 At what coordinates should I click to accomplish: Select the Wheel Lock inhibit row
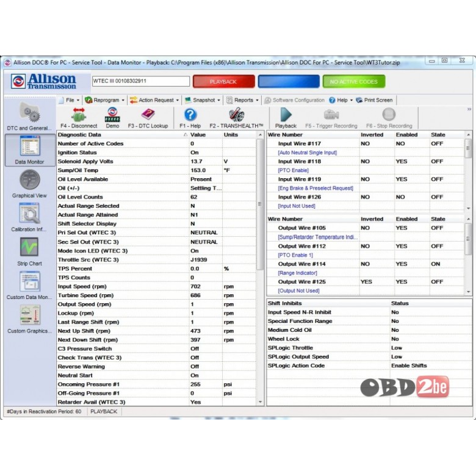tap(369, 339)
